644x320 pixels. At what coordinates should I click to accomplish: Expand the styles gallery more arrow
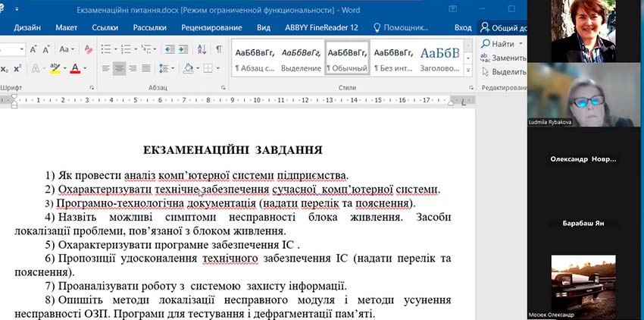click(x=470, y=70)
